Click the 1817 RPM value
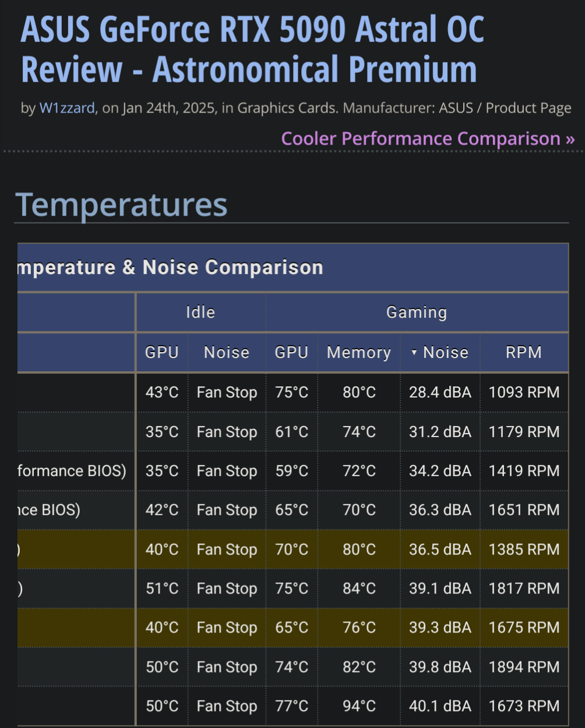The width and height of the screenshot is (585, 728). pos(524,589)
